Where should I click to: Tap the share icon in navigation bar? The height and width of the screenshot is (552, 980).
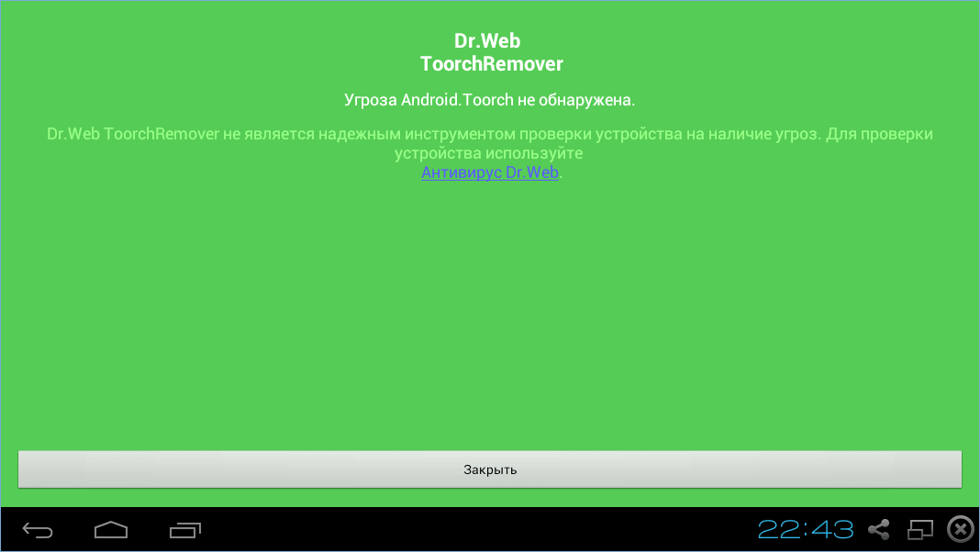click(x=879, y=529)
